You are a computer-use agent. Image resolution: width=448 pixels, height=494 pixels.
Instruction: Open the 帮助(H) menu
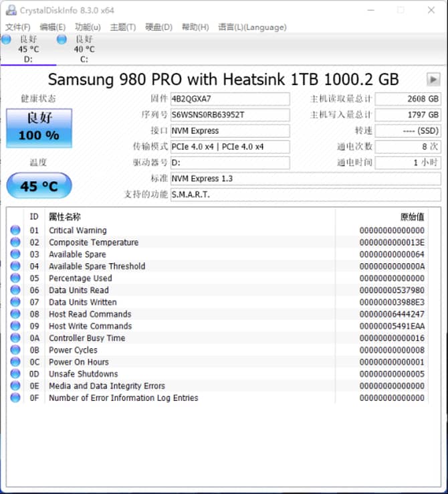pos(195,27)
